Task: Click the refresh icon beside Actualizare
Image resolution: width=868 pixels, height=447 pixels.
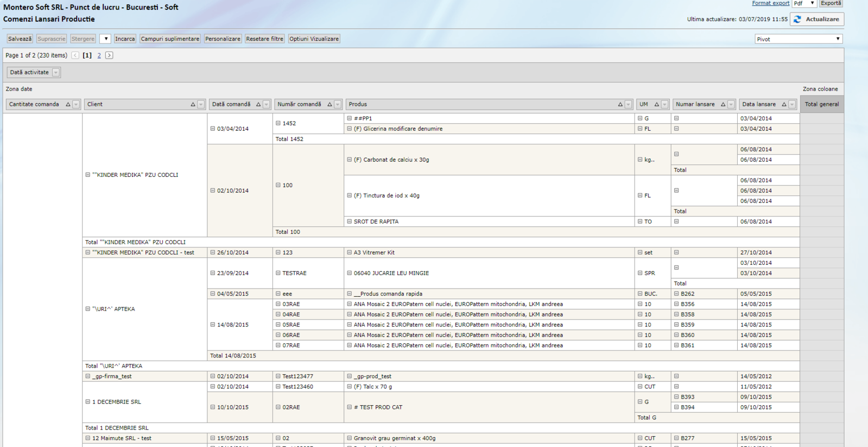Action: point(797,20)
